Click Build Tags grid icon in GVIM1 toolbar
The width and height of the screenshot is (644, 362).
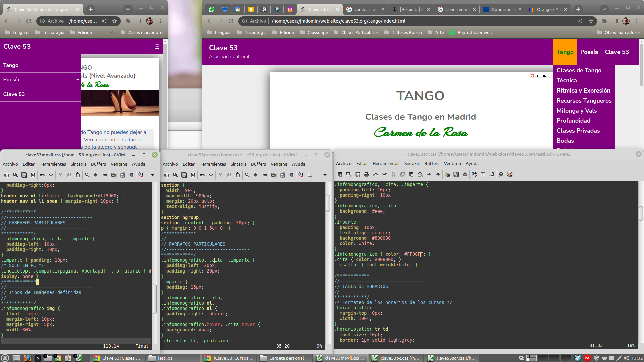tap(310, 175)
